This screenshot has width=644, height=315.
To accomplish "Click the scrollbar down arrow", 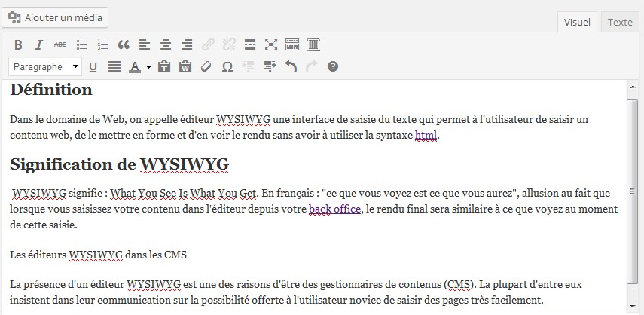I will [633, 307].
